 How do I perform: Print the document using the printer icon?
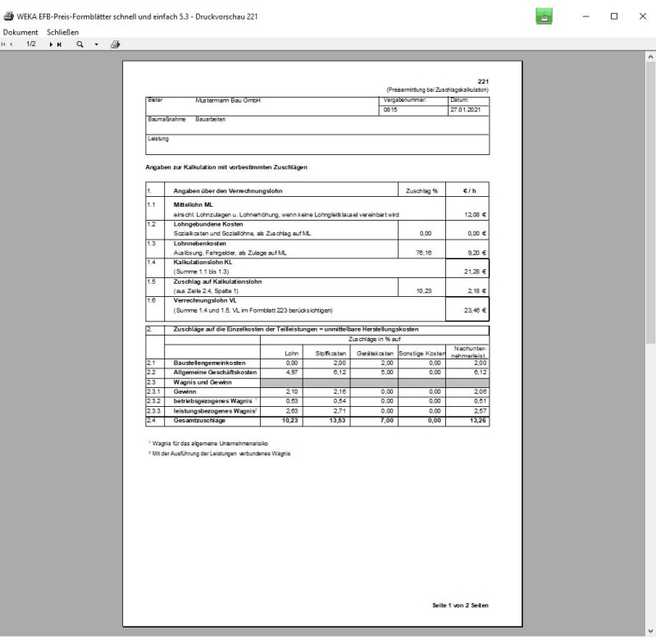[115, 43]
